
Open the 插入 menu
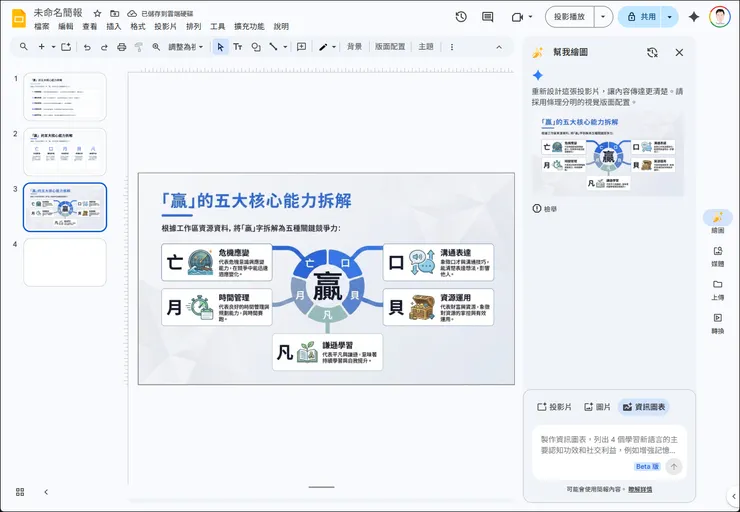coord(114,26)
